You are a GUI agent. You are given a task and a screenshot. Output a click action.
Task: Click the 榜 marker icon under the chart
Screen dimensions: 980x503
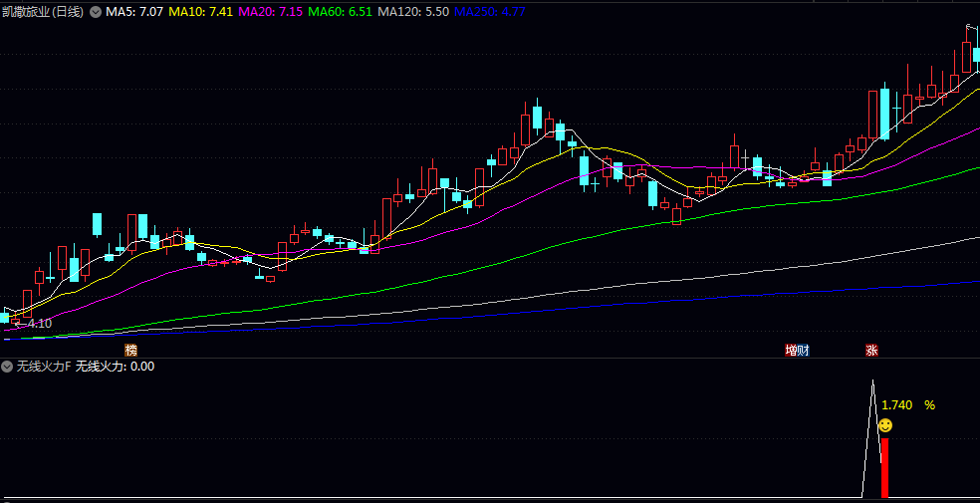click(x=130, y=350)
